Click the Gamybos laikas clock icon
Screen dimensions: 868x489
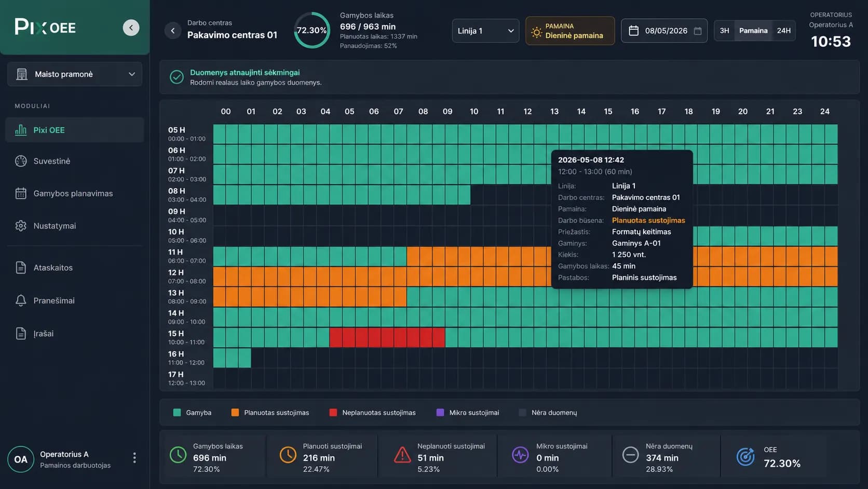pos(178,455)
